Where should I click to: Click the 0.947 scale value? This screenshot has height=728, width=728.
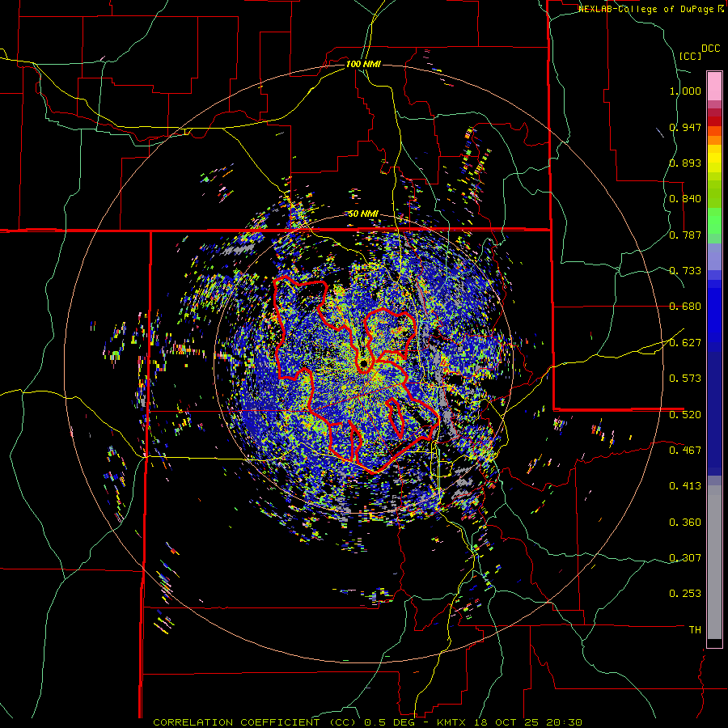(685, 127)
